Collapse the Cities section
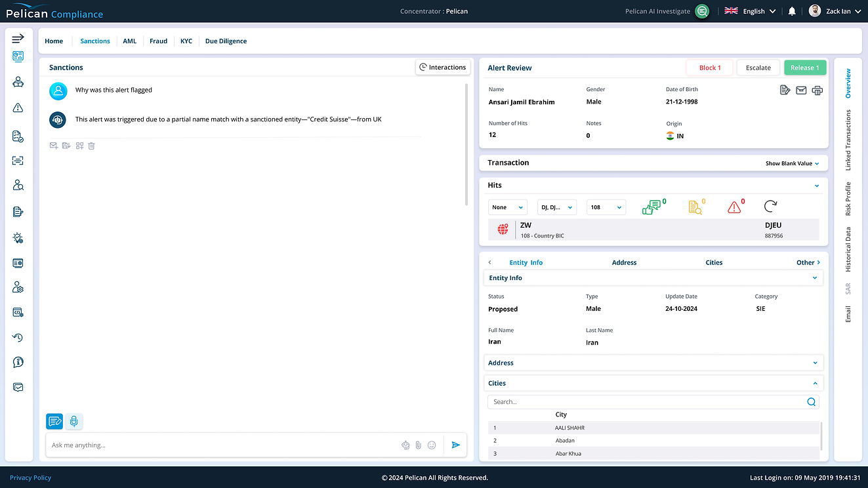 tap(653, 383)
